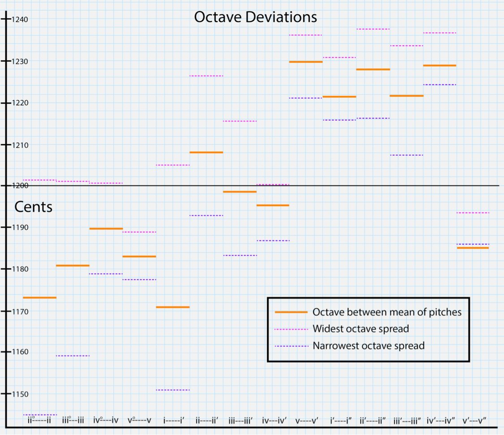Click the Octave Deviations chart title
The width and height of the screenshot is (504, 435).
click(255, 17)
